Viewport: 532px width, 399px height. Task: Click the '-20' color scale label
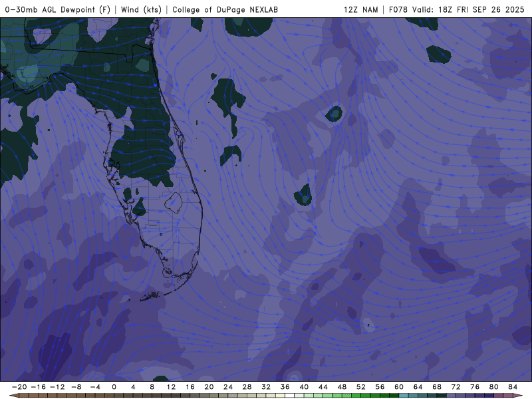(x=19, y=387)
